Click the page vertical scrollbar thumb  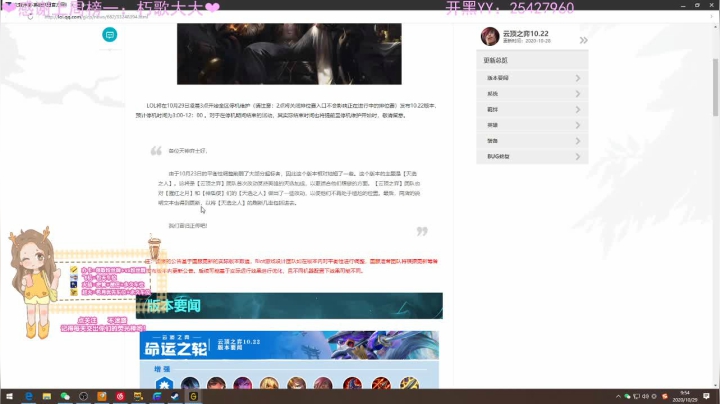[715, 87]
